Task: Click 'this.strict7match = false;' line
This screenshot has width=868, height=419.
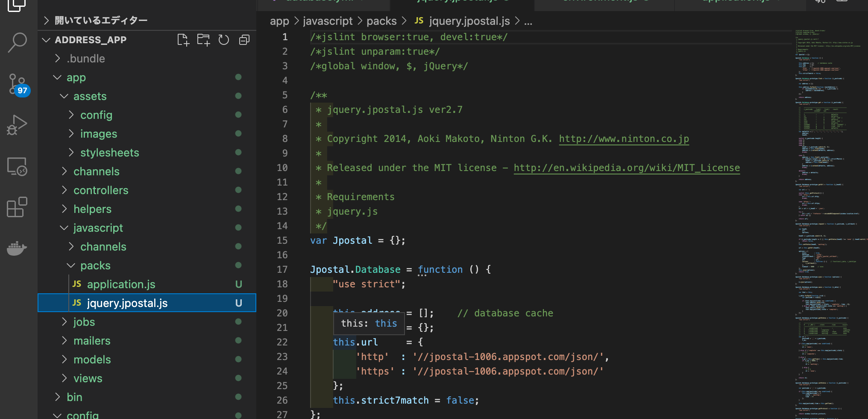Action: pos(406,401)
